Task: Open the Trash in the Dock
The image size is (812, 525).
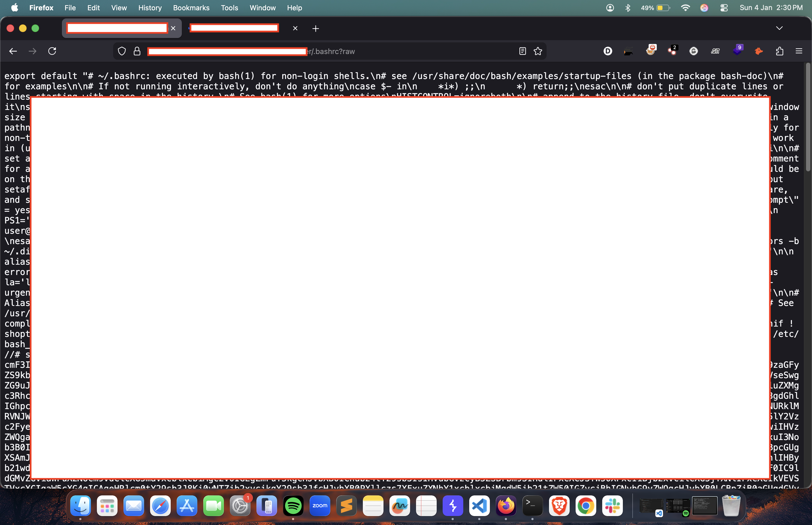Action: click(731, 505)
